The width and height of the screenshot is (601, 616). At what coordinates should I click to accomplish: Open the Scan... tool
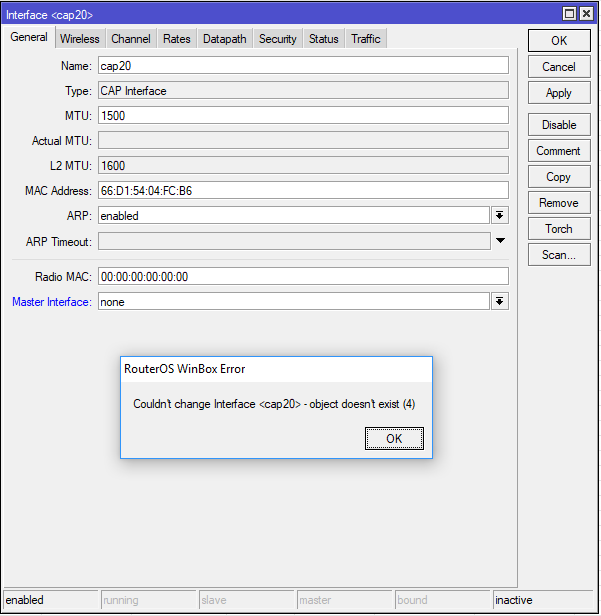(x=559, y=255)
